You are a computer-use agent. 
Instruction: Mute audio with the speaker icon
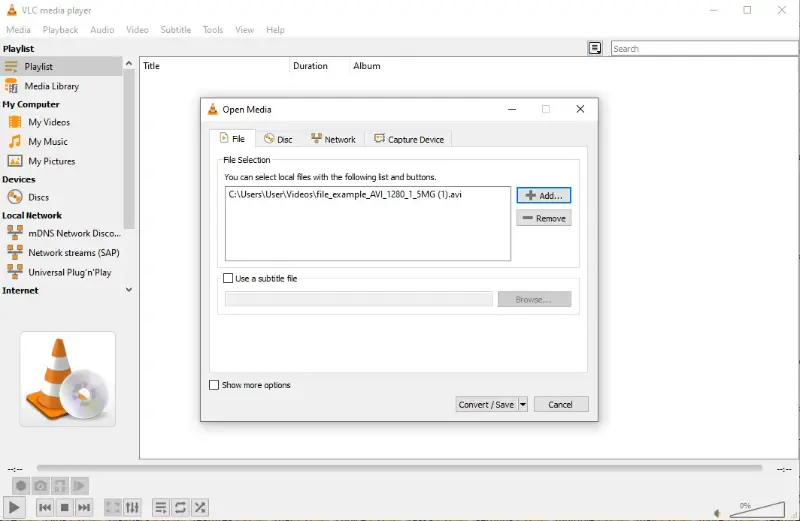717,513
